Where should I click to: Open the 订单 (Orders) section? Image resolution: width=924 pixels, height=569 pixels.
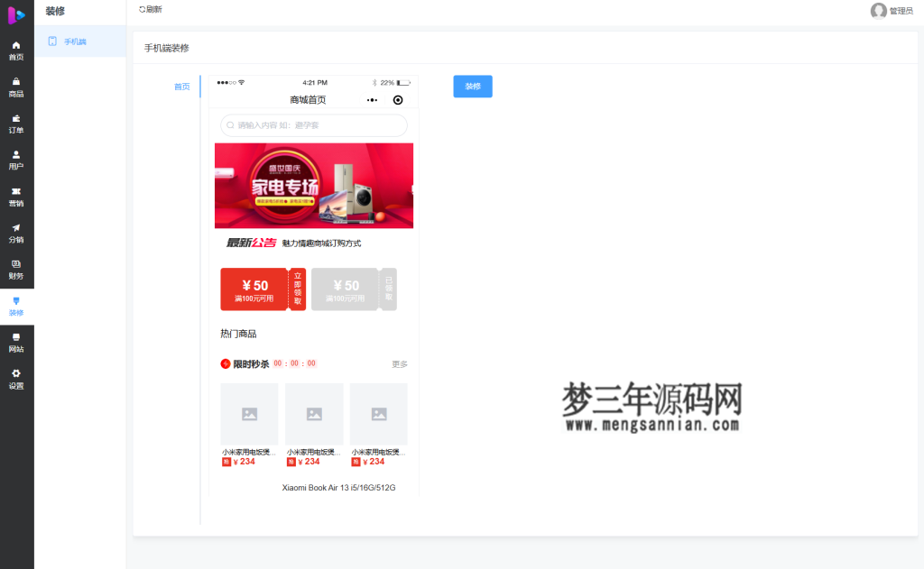[16, 124]
